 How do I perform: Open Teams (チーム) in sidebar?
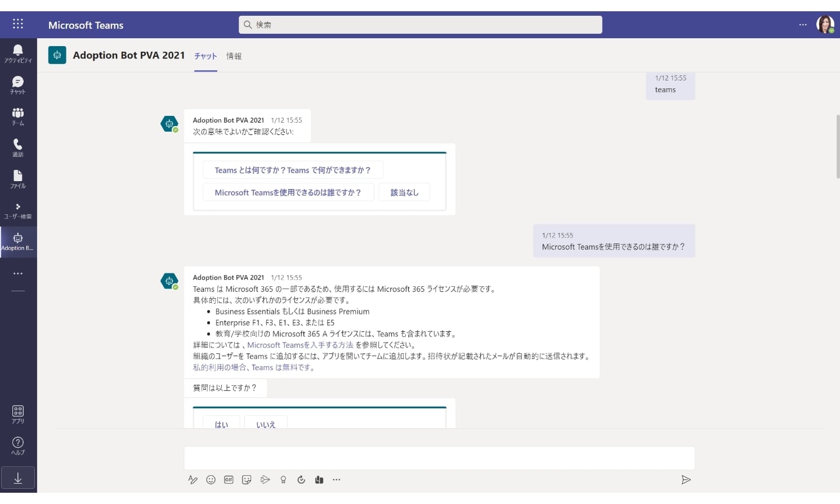18,117
